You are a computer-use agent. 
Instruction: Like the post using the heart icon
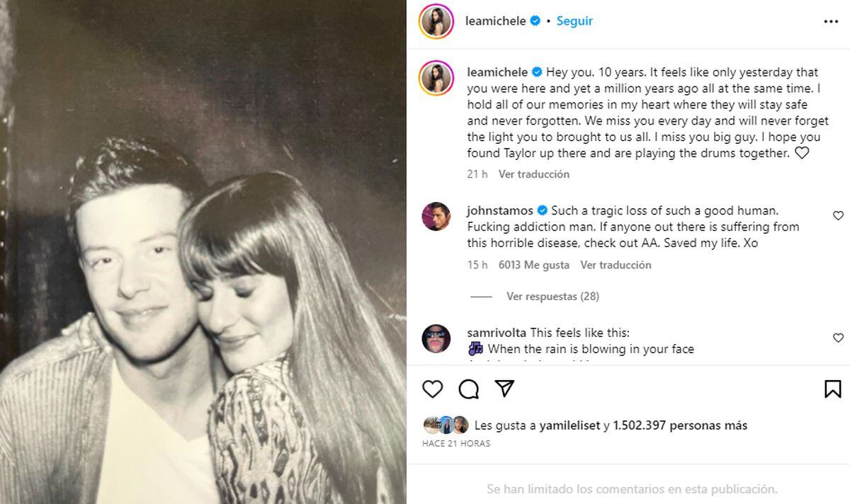pyautogui.click(x=433, y=389)
